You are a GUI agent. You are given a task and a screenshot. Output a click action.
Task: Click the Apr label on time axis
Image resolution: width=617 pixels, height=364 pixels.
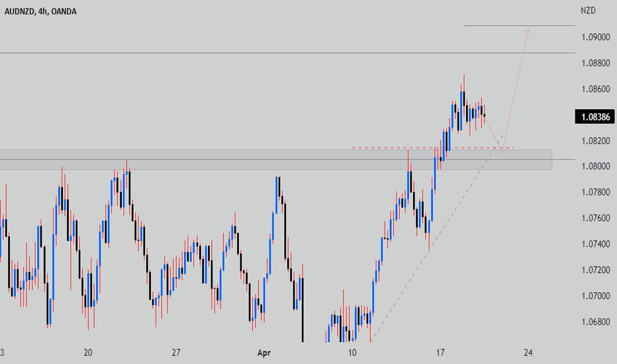[263, 353]
